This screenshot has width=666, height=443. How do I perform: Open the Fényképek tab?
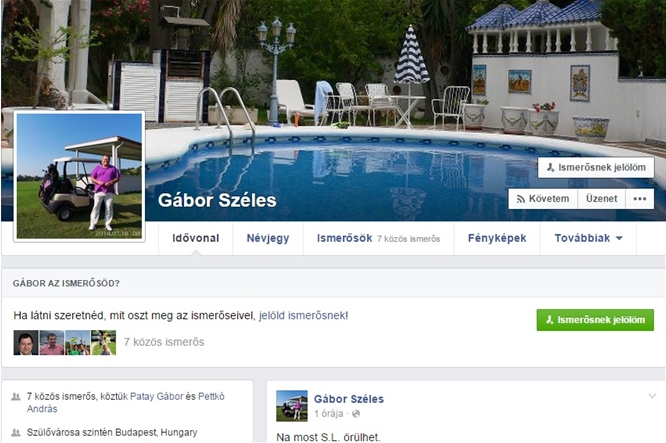pos(497,238)
